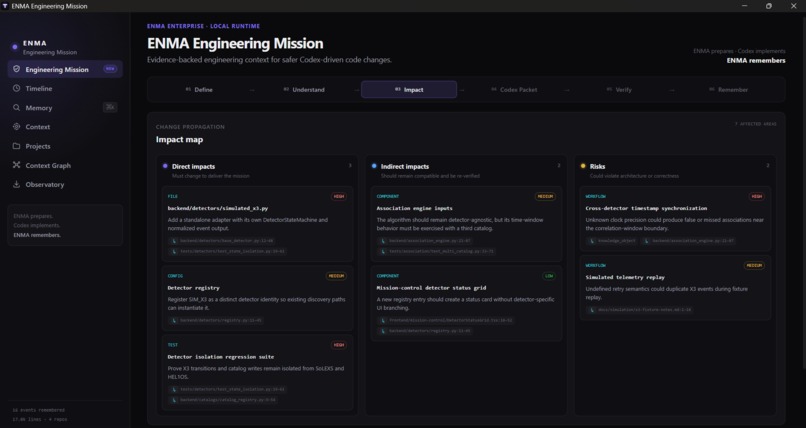
Task: Go to the Remember step
Action: [x=728, y=89]
